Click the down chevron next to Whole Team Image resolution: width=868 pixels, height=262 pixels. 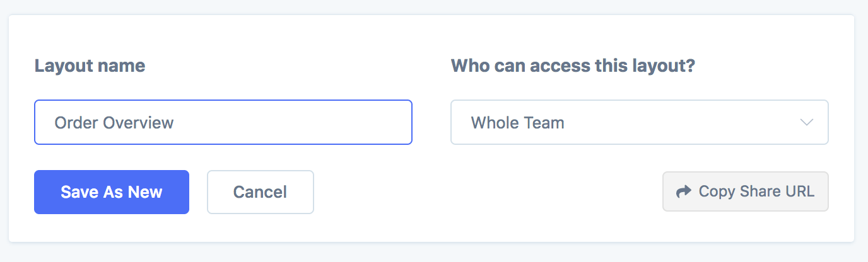coord(806,122)
